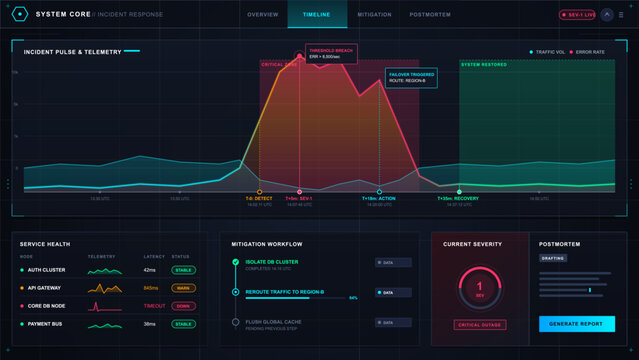Screen dimensions: 639x360
Task: Click the completed checkmark for Isolate DB Cluster
Action: 236,262
